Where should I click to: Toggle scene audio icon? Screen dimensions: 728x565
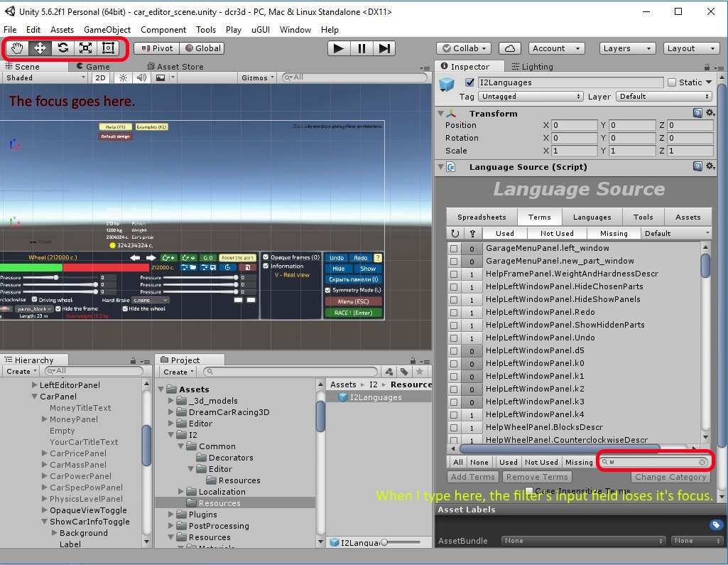tap(141, 77)
